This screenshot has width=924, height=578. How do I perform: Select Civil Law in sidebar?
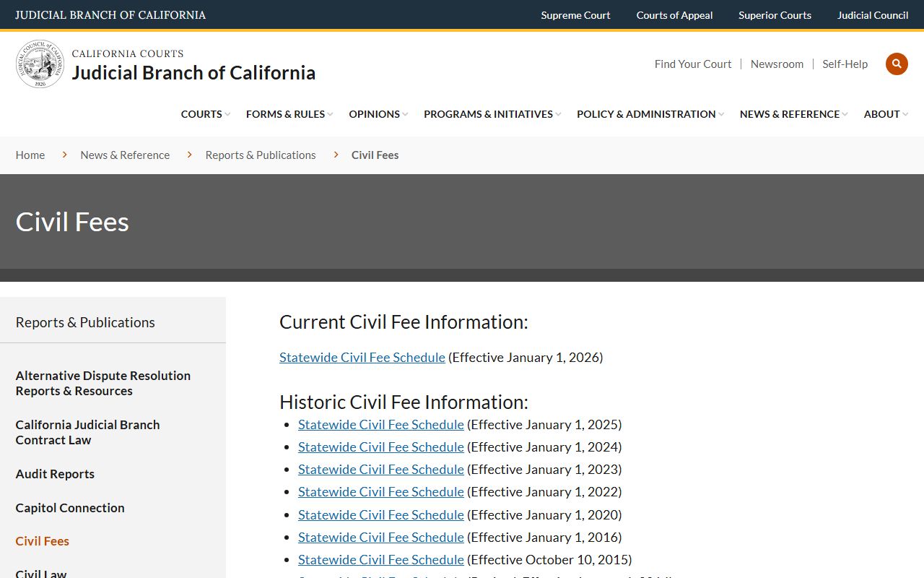(x=41, y=574)
